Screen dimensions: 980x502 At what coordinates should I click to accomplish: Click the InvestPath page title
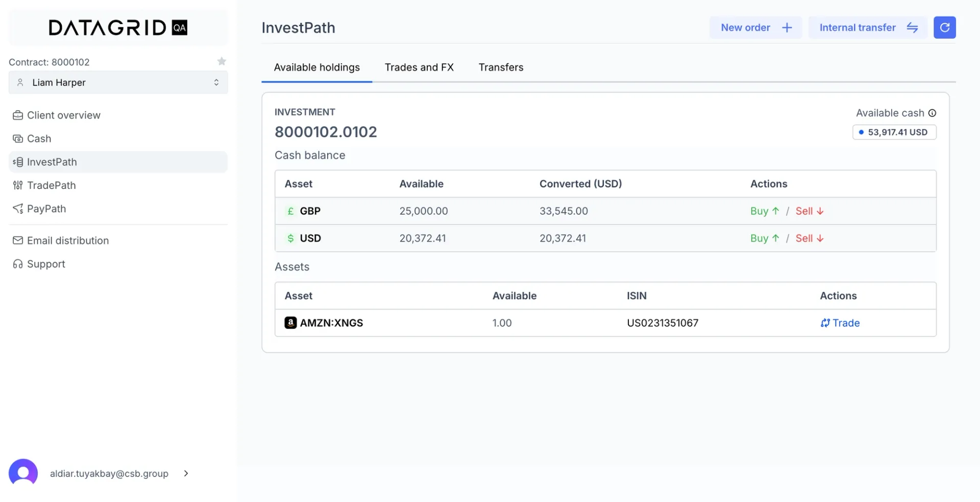tap(298, 28)
